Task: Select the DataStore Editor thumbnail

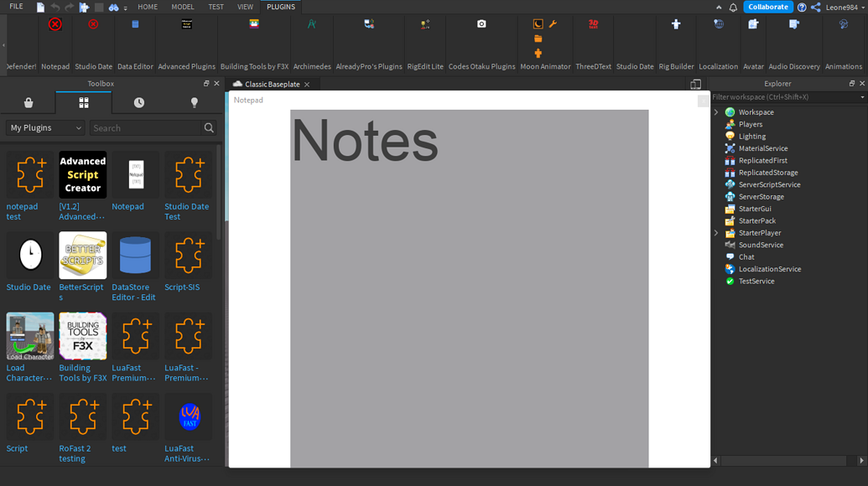Action: pos(135,256)
